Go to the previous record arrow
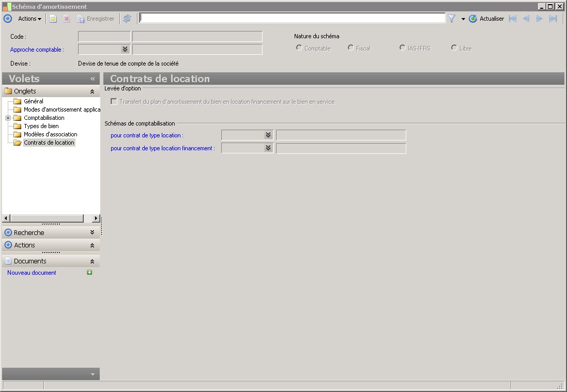 (526, 19)
